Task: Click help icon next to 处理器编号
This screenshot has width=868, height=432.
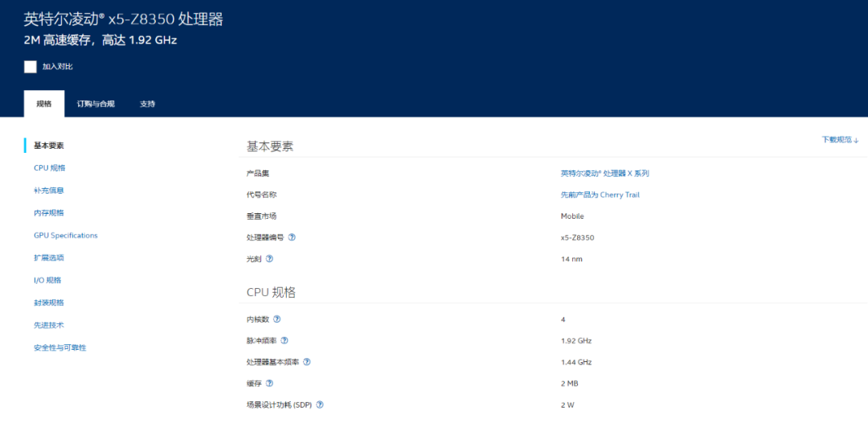Action: (292, 237)
